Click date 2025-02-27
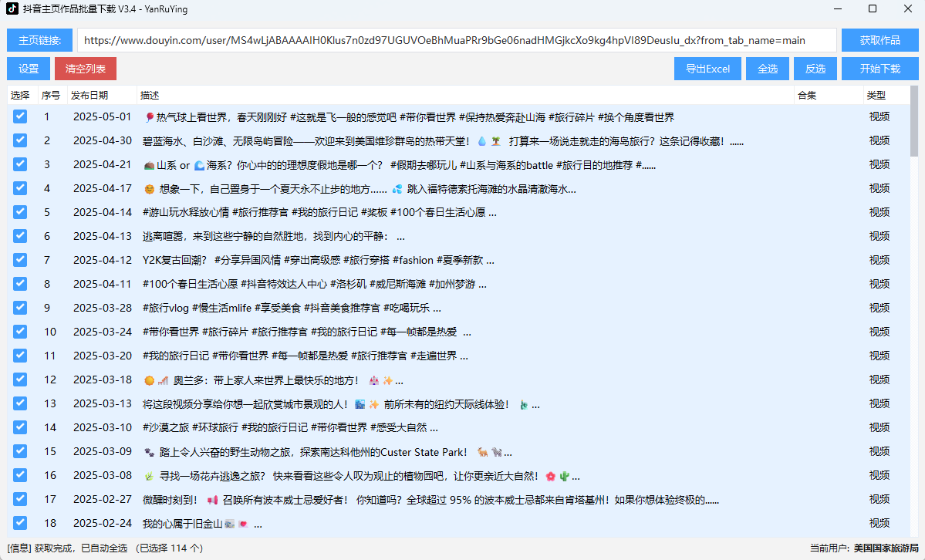Viewport: 925px width, 560px height. pos(102,498)
